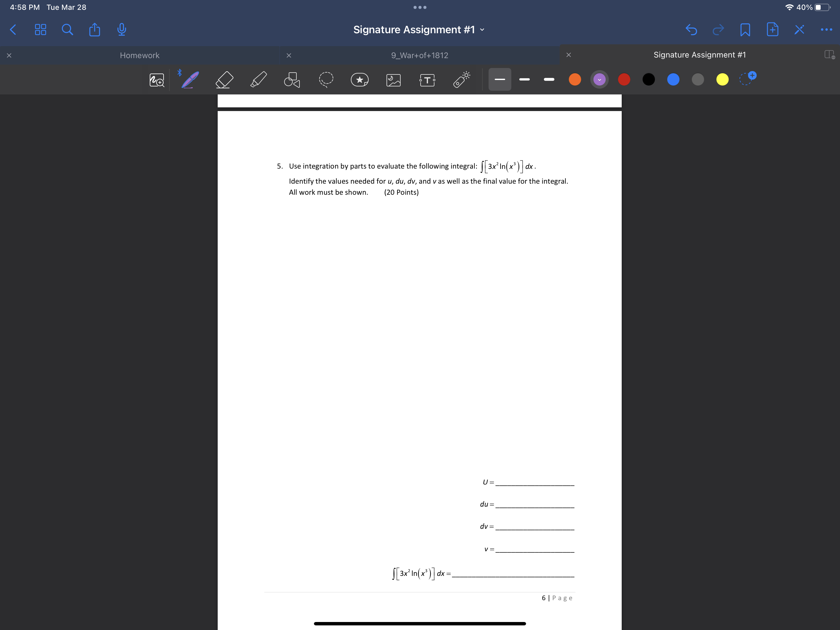Select the Lasso tool

[x=326, y=80]
